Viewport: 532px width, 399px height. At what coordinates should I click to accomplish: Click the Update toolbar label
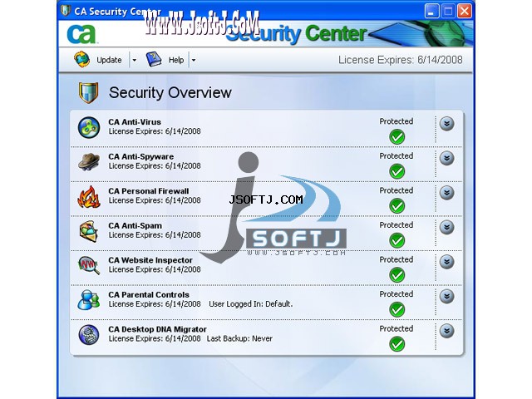[109, 60]
